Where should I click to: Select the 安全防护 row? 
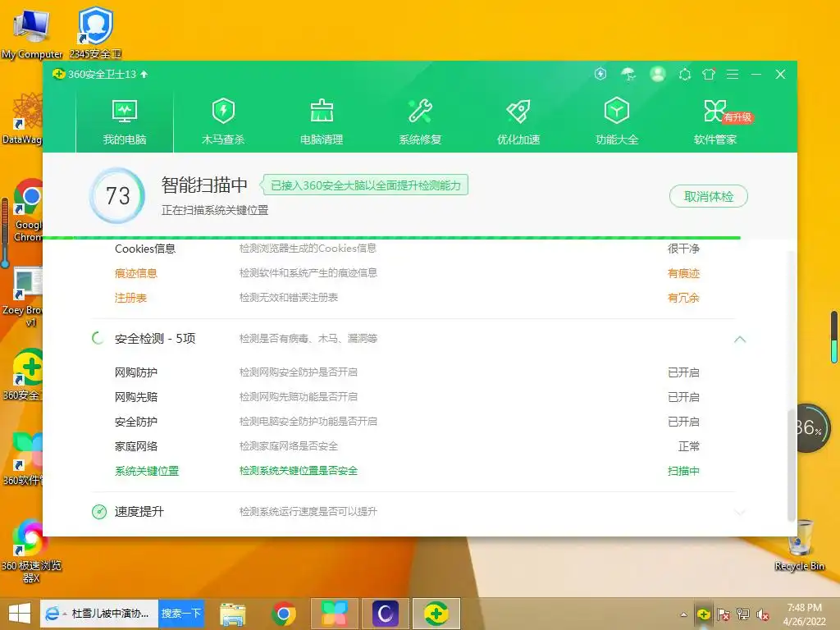(x=407, y=422)
